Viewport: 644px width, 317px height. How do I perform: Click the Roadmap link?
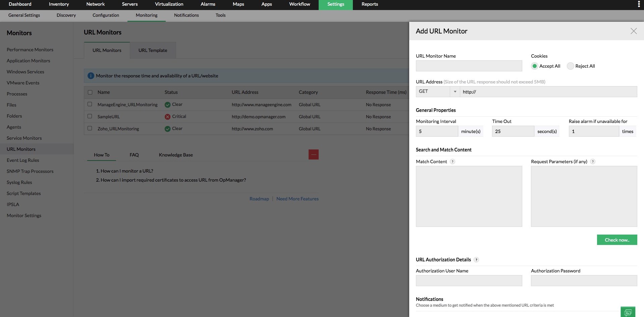[259, 198]
